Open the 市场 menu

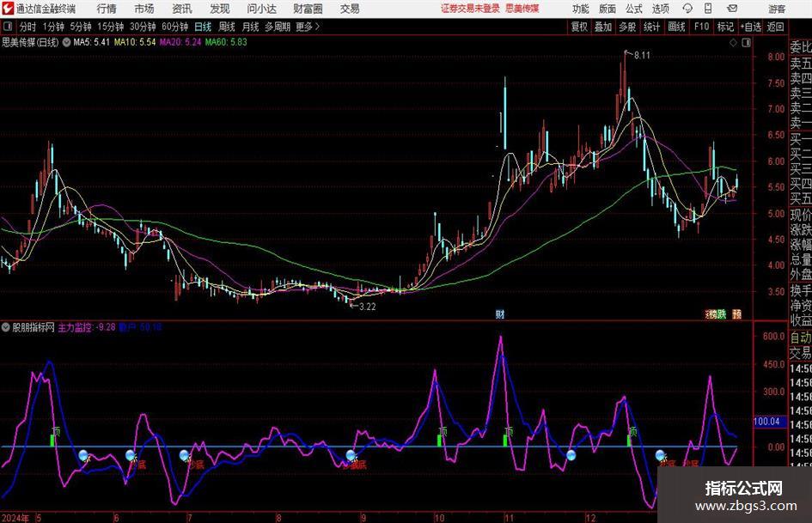click(x=144, y=9)
